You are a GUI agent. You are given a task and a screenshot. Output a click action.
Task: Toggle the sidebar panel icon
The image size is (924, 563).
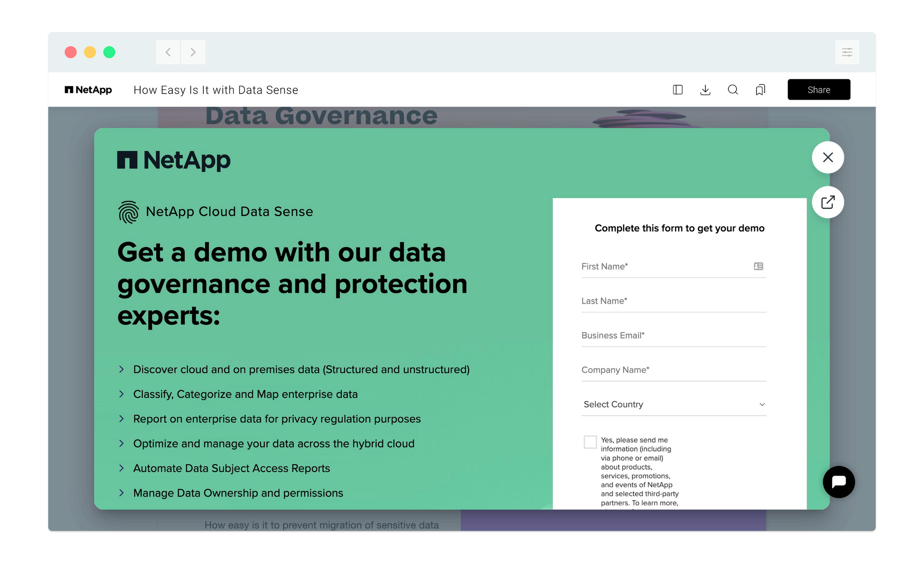click(678, 90)
